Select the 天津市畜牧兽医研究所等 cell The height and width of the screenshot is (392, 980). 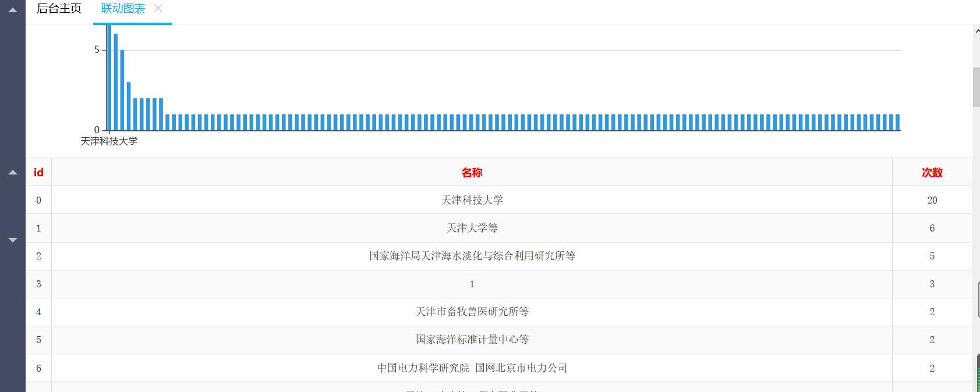(472, 312)
